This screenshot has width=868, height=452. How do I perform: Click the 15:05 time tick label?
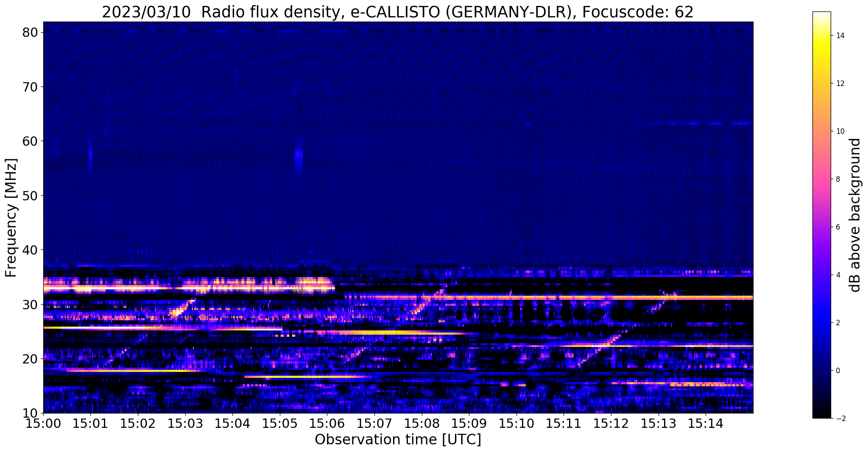pyautogui.click(x=280, y=423)
